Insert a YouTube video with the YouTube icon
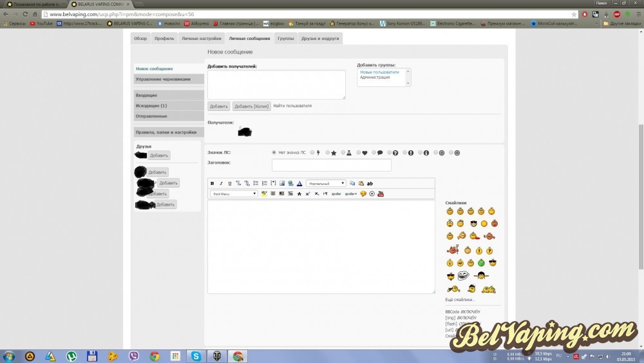Viewport: 644px width, 363px height. tap(381, 193)
